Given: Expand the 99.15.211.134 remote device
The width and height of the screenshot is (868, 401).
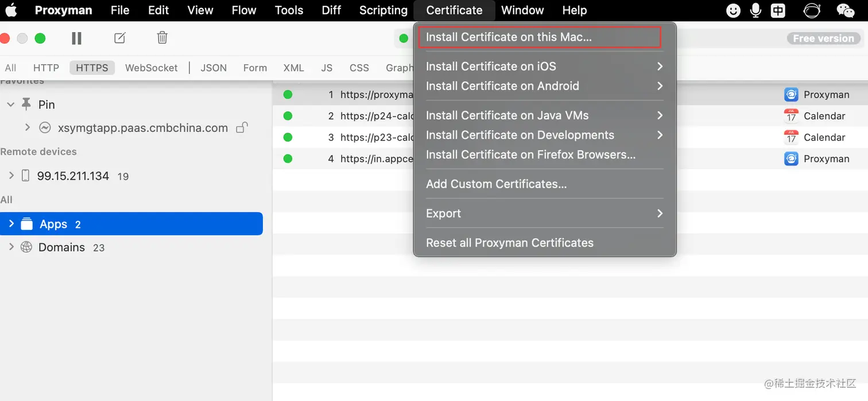Looking at the screenshot, I should point(11,176).
